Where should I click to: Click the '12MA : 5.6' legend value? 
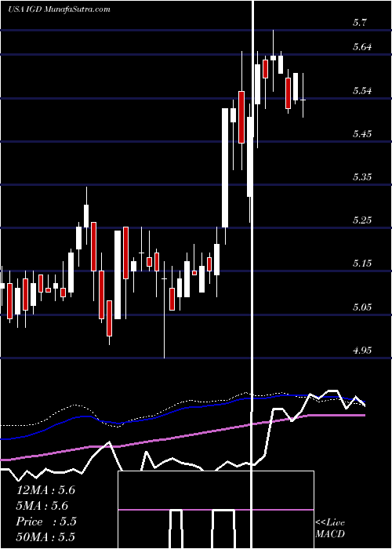[45, 490]
